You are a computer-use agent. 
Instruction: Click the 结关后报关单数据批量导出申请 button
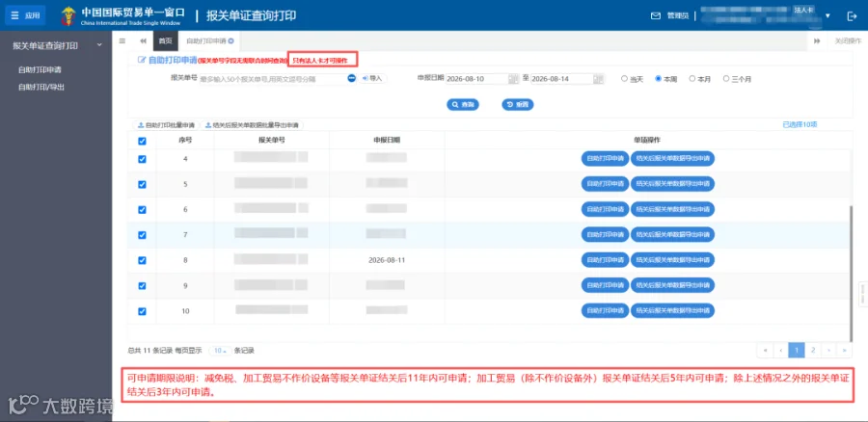252,125
